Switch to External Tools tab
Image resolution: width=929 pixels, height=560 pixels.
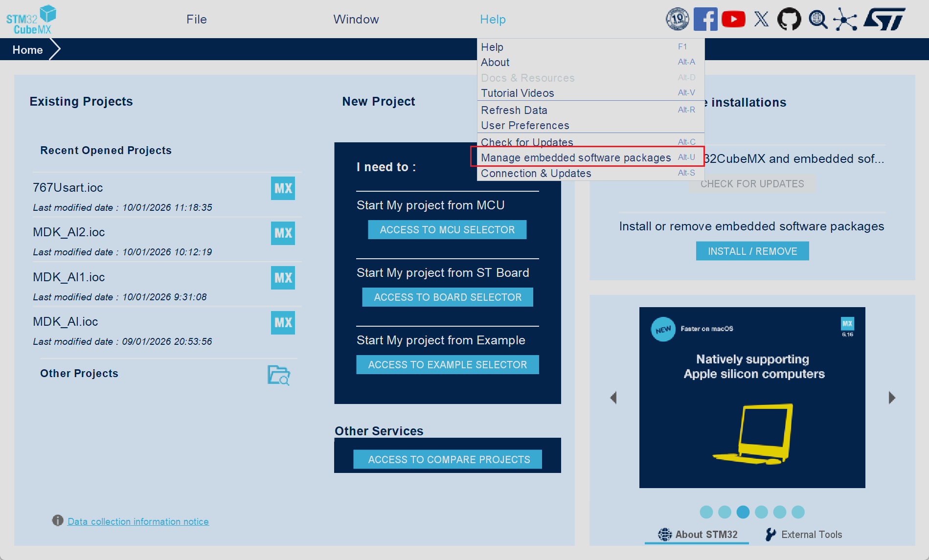[804, 535]
